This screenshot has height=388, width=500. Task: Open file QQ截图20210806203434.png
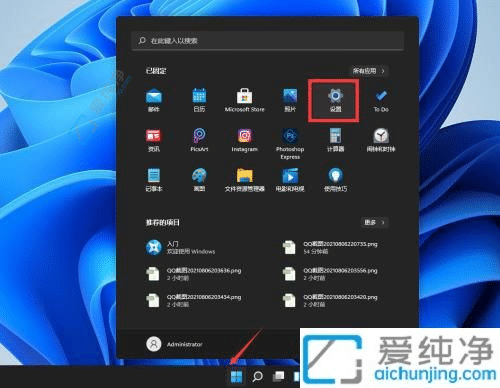(194, 300)
